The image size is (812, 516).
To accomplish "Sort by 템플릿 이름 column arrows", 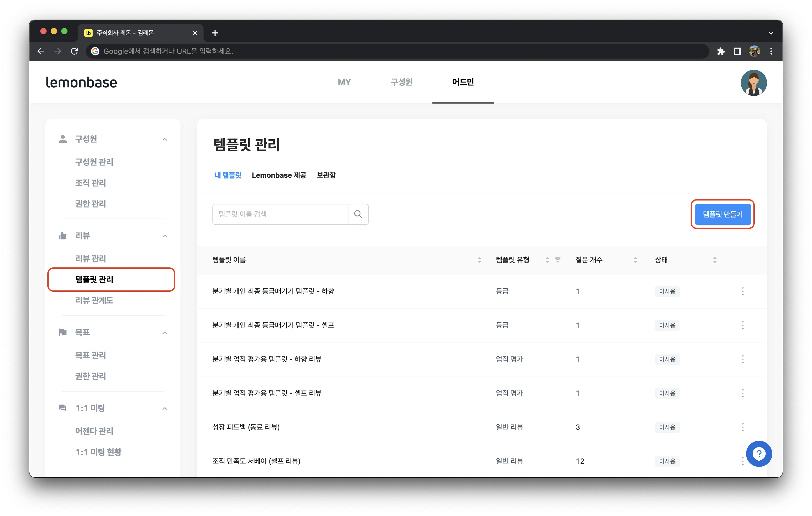I will coord(479,260).
